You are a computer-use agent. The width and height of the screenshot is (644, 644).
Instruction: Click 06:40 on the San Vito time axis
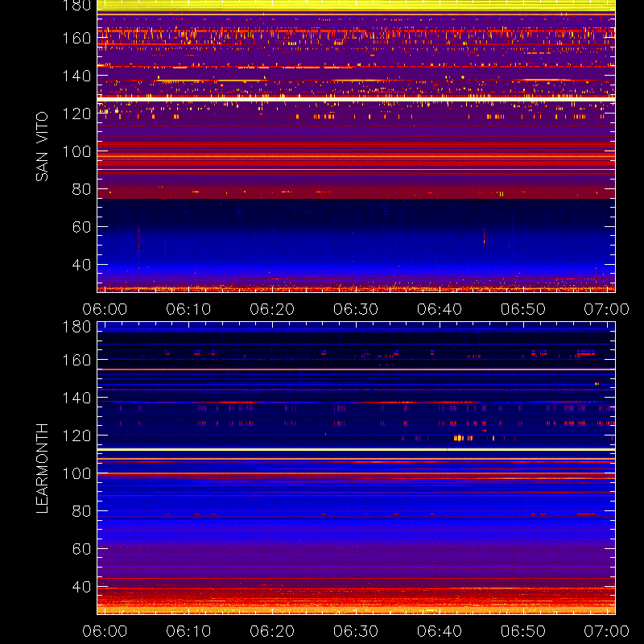click(440, 309)
